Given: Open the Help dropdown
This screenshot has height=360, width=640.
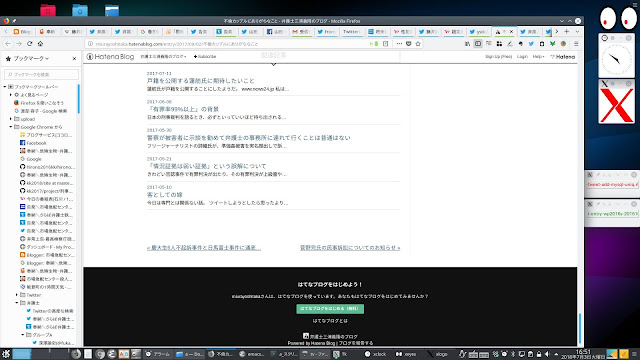Looking at the screenshot, I should pos(538,57).
